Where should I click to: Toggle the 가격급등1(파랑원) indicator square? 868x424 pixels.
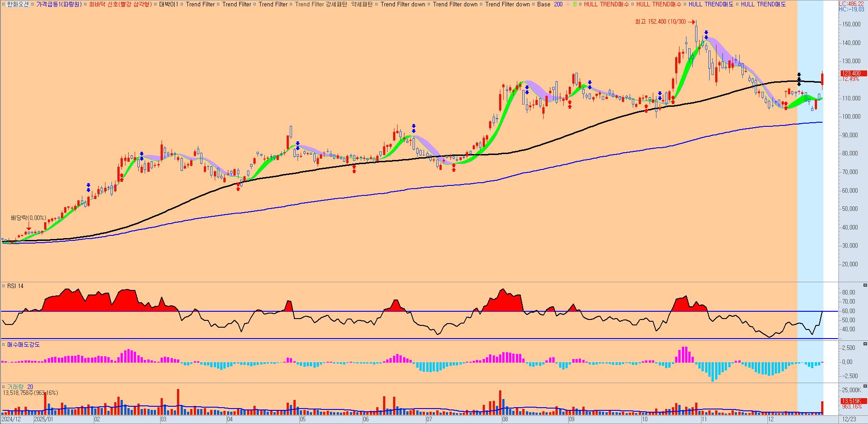pyautogui.click(x=33, y=4)
